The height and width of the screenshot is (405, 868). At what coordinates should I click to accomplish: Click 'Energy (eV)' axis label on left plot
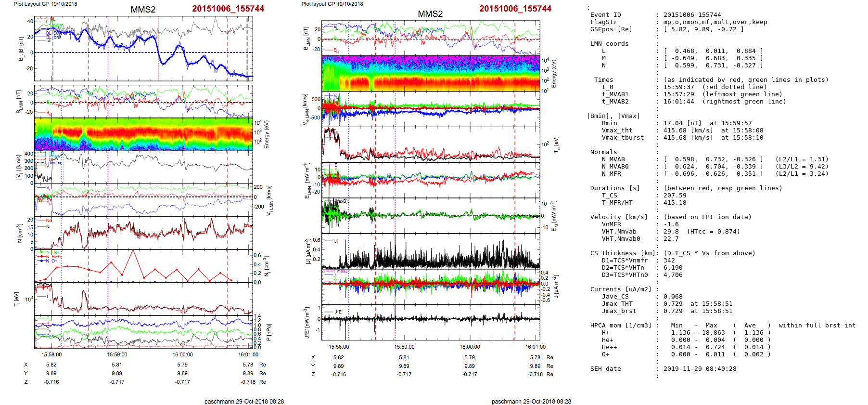click(267, 134)
